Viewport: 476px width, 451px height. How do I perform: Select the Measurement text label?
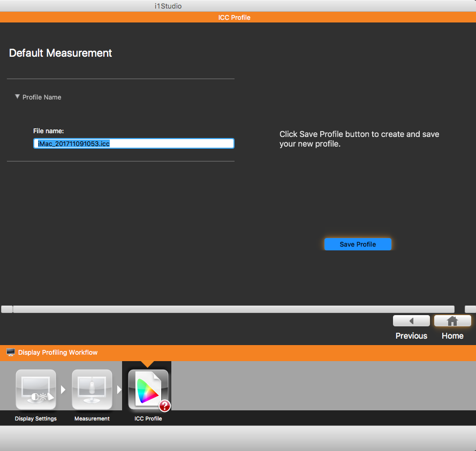click(92, 418)
